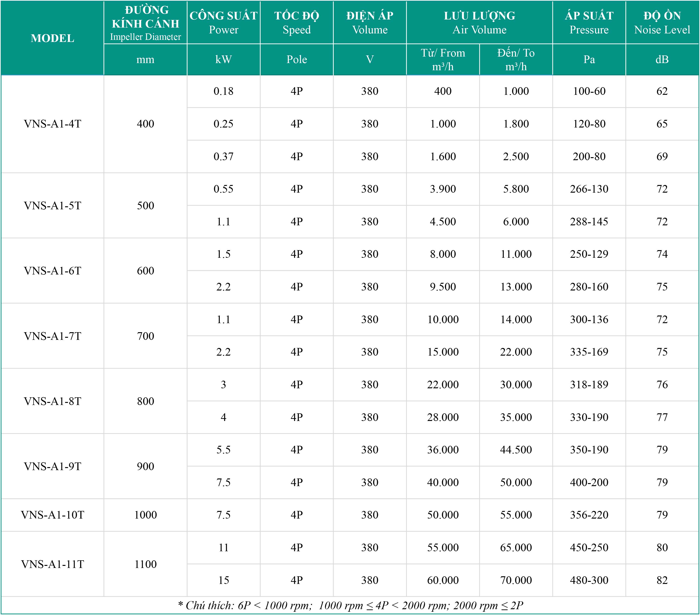
Task: Click the 62 dB noise cell
Action: [662, 91]
